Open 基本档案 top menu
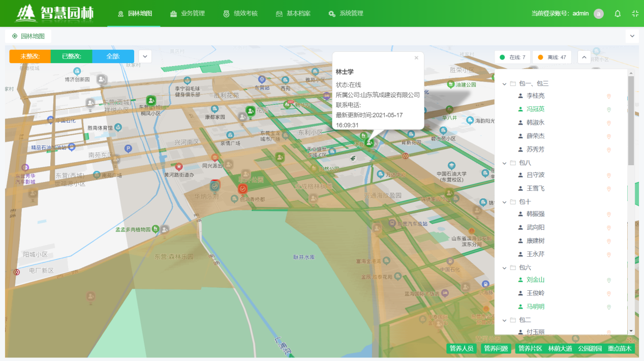The height and width of the screenshot is (361, 644). pyautogui.click(x=293, y=14)
